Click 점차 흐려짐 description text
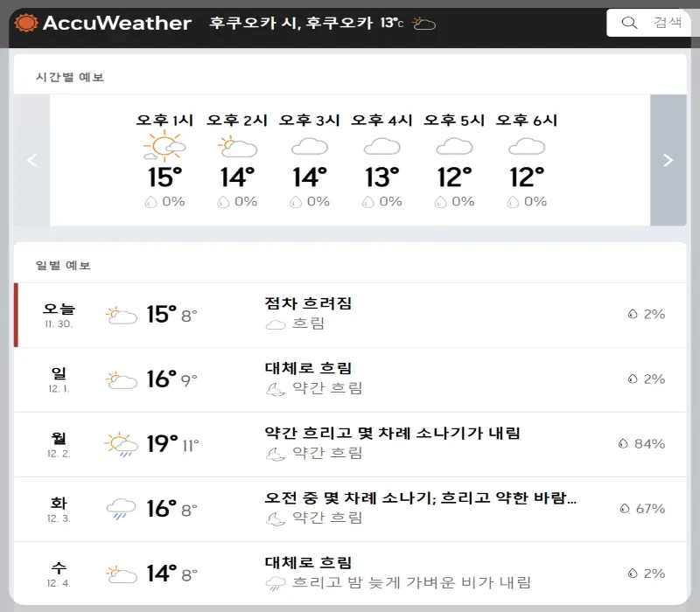 (x=309, y=303)
